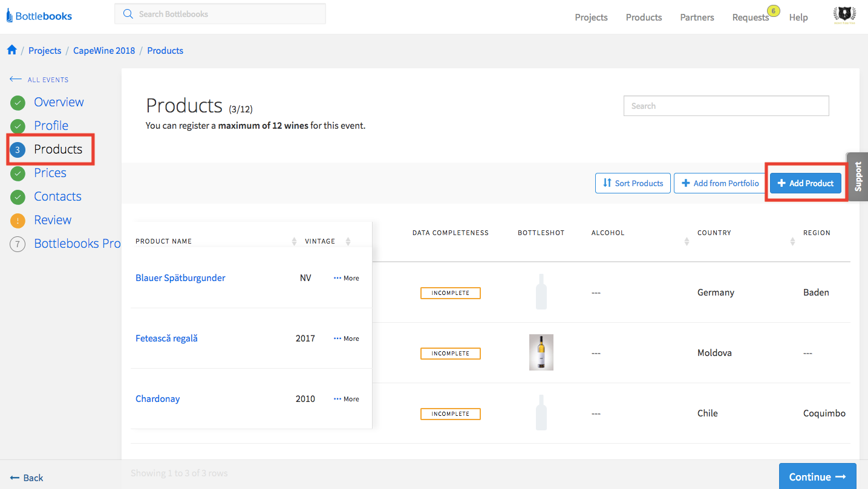
Task: Select Products step in sidebar
Action: point(58,149)
